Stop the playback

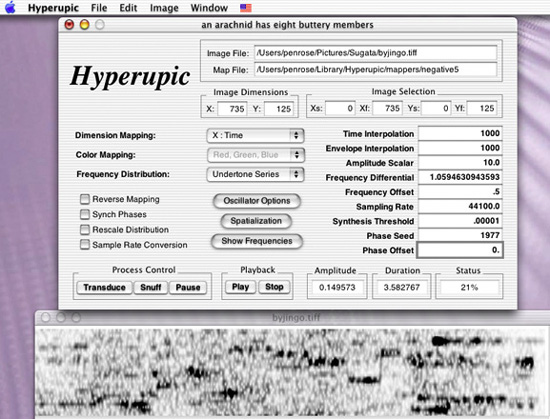click(274, 287)
